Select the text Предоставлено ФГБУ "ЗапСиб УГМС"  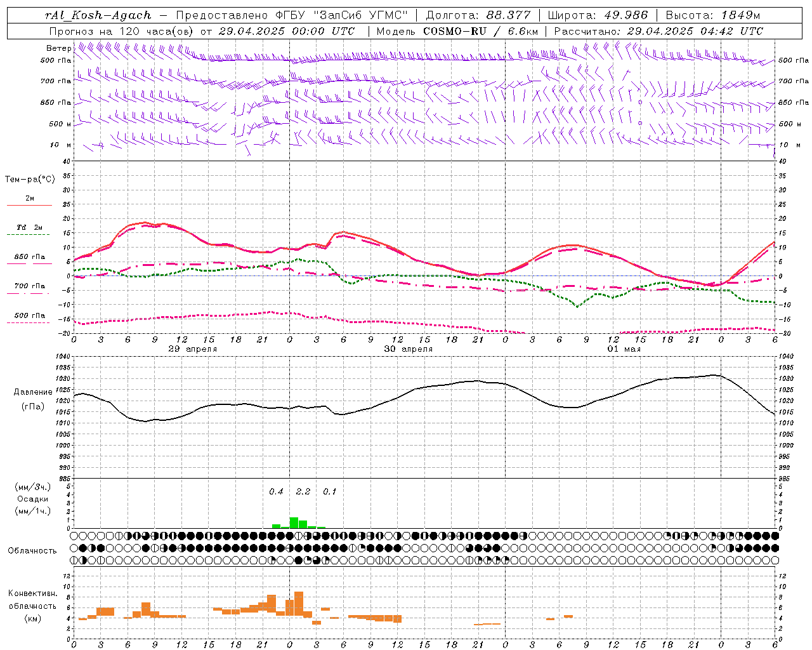291,16
